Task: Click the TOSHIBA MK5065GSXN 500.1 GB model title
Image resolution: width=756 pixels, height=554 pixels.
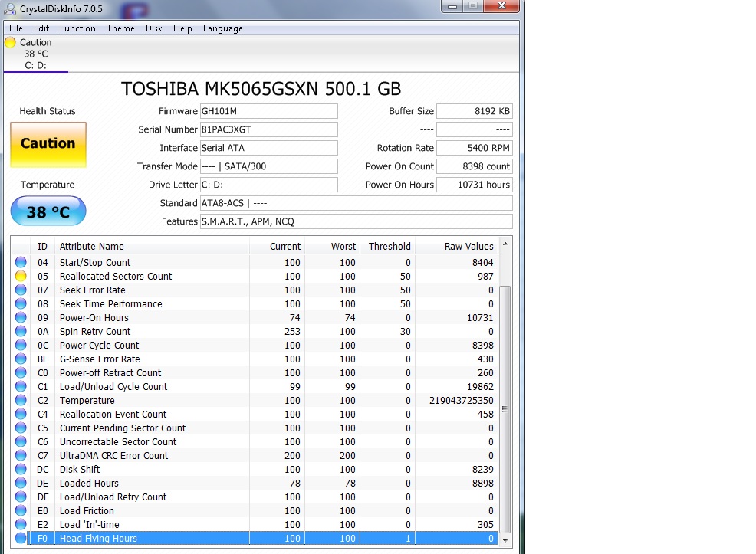Action: point(261,89)
